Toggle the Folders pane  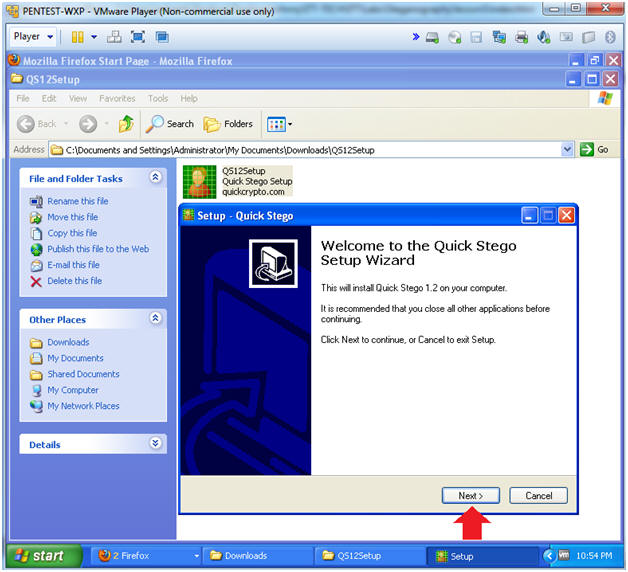pos(228,124)
